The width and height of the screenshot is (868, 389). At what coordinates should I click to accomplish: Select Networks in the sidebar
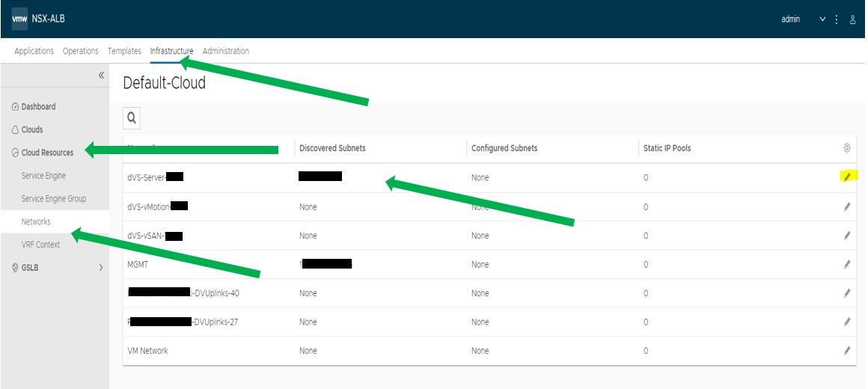pos(36,221)
